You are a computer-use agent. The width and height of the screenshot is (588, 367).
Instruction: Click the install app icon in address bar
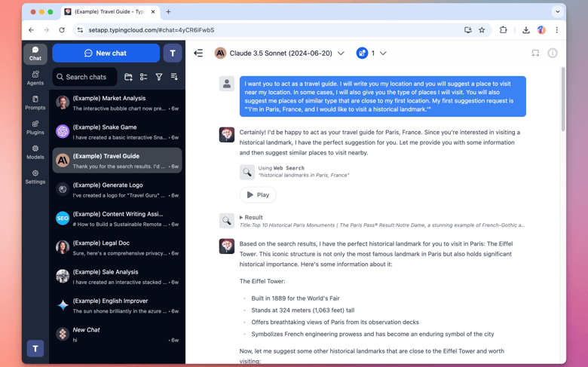pos(467,30)
